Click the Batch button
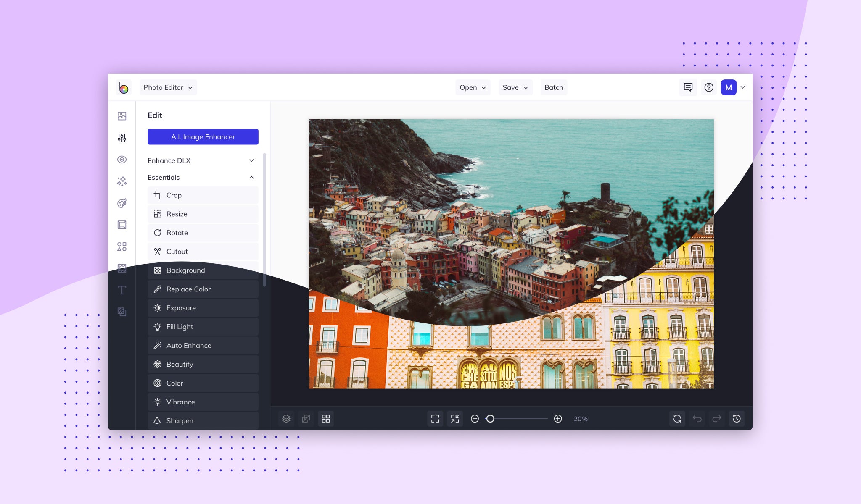This screenshot has width=861, height=504. tap(553, 87)
